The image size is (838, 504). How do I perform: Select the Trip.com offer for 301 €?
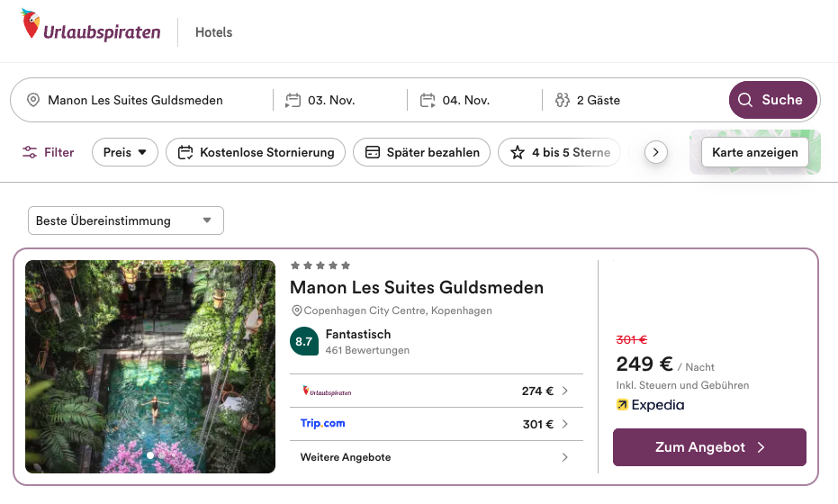[x=436, y=424]
